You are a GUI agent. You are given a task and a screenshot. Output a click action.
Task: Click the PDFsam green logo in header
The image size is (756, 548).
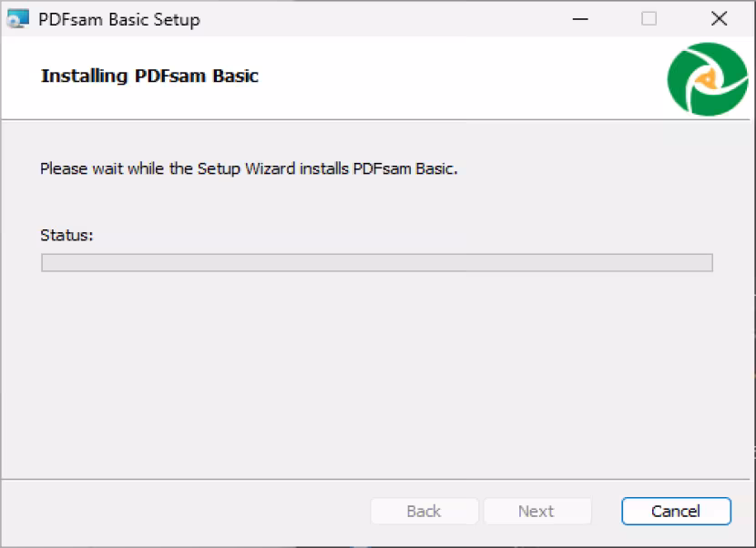(708, 79)
